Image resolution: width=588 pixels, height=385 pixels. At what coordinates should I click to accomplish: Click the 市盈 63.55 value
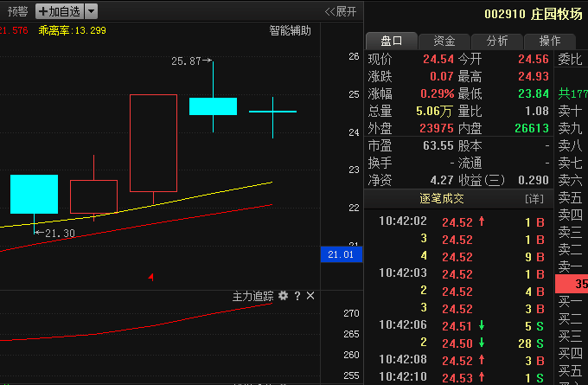pyautogui.click(x=438, y=145)
